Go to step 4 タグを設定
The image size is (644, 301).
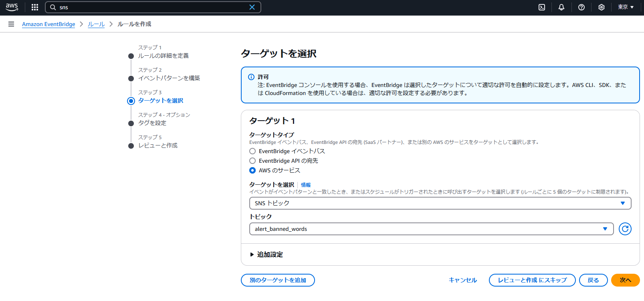(x=152, y=123)
